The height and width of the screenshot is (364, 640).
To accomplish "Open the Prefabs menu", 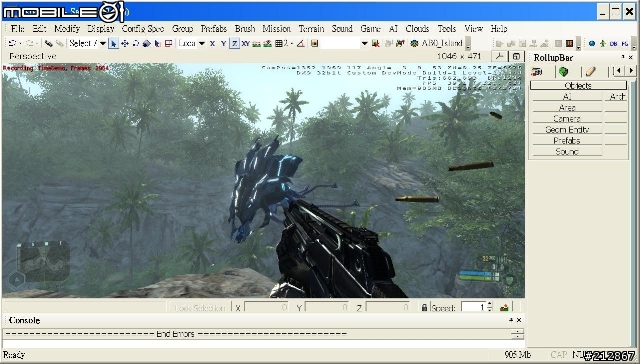I will pyautogui.click(x=214, y=29).
